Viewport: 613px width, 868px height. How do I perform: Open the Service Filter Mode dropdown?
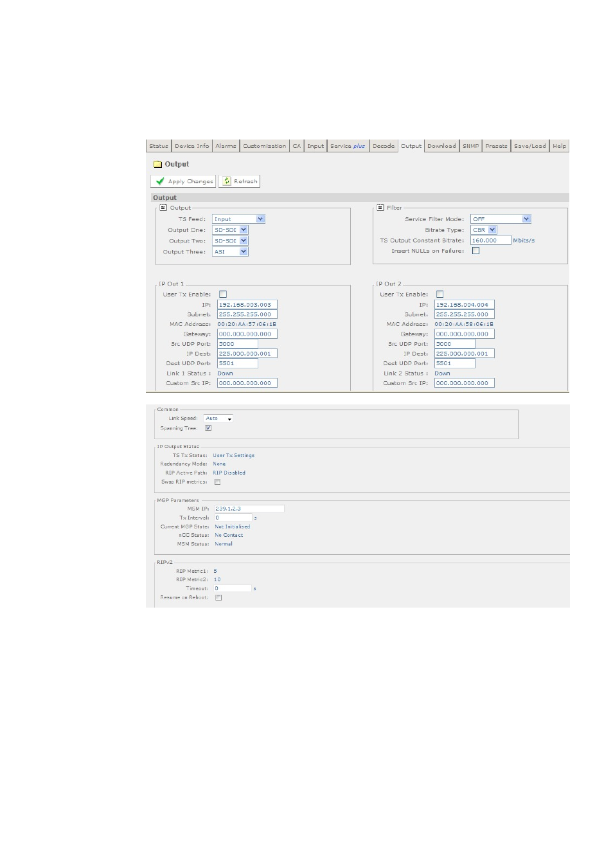[x=501, y=219]
